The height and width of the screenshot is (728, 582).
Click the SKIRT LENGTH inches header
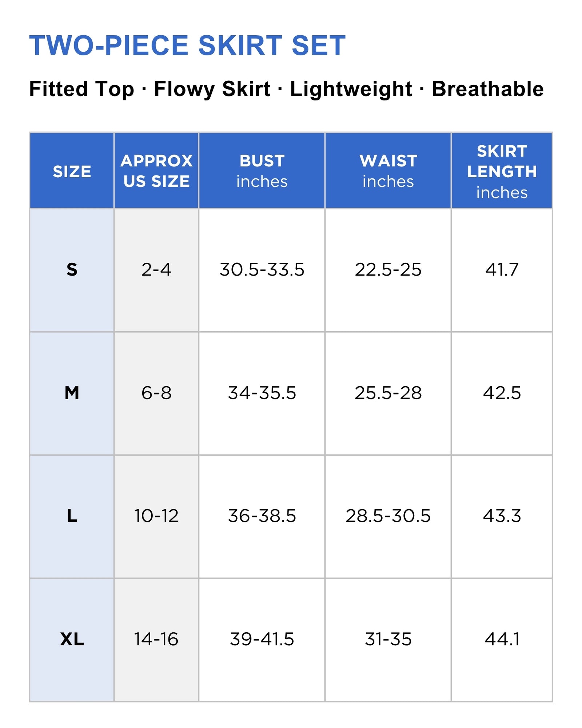click(x=502, y=171)
